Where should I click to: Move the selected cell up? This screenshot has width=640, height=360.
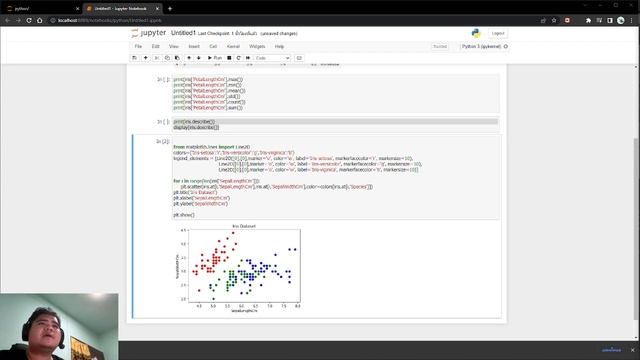(189, 58)
